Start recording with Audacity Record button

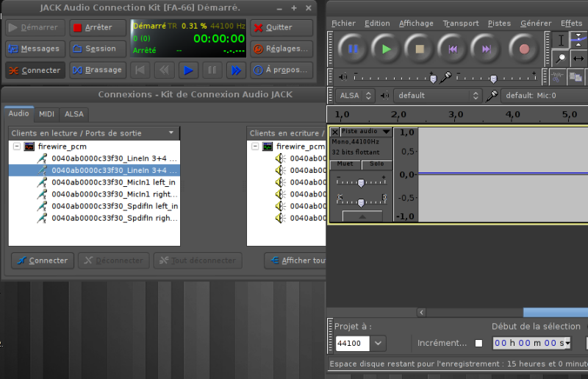[524, 49]
